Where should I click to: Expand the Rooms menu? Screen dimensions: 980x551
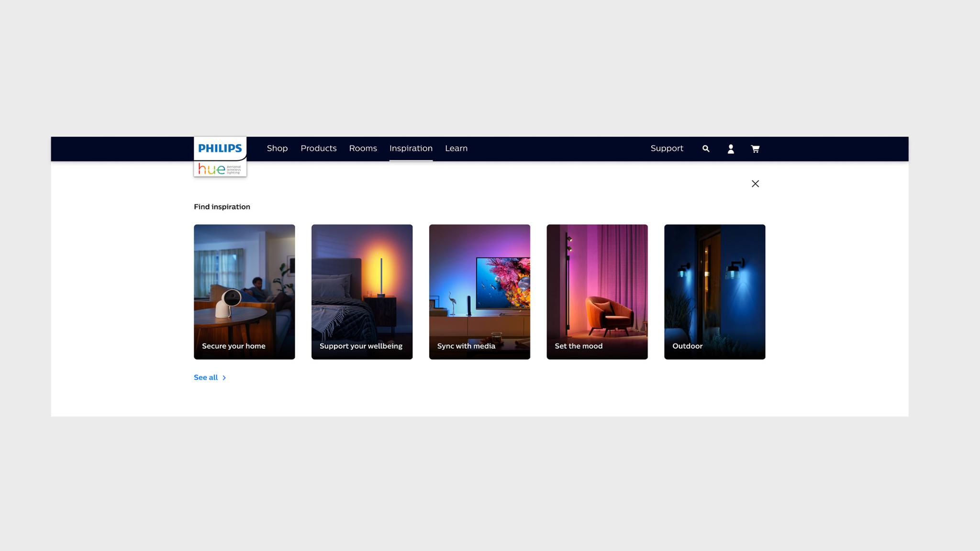pos(363,148)
